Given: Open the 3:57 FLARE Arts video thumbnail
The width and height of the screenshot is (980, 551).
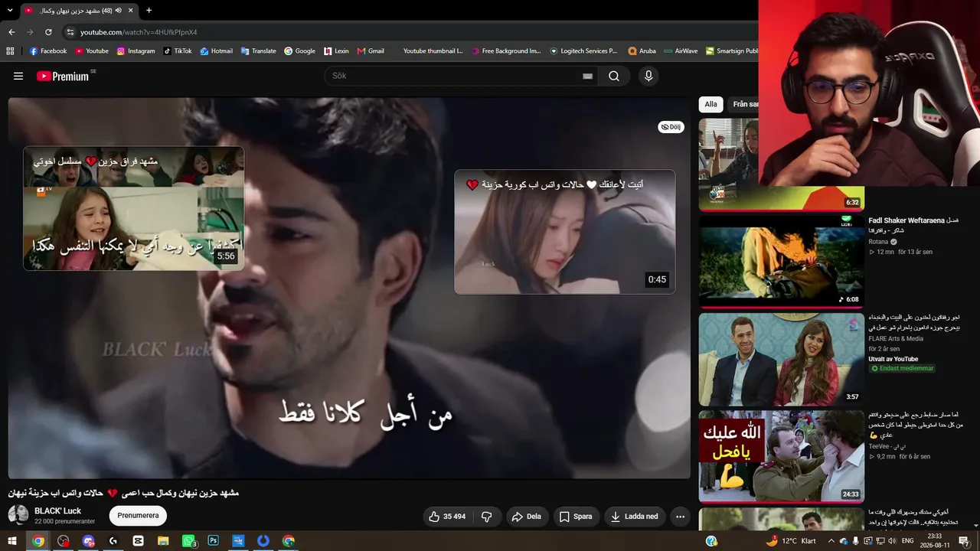Looking at the screenshot, I should pyautogui.click(x=781, y=359).
